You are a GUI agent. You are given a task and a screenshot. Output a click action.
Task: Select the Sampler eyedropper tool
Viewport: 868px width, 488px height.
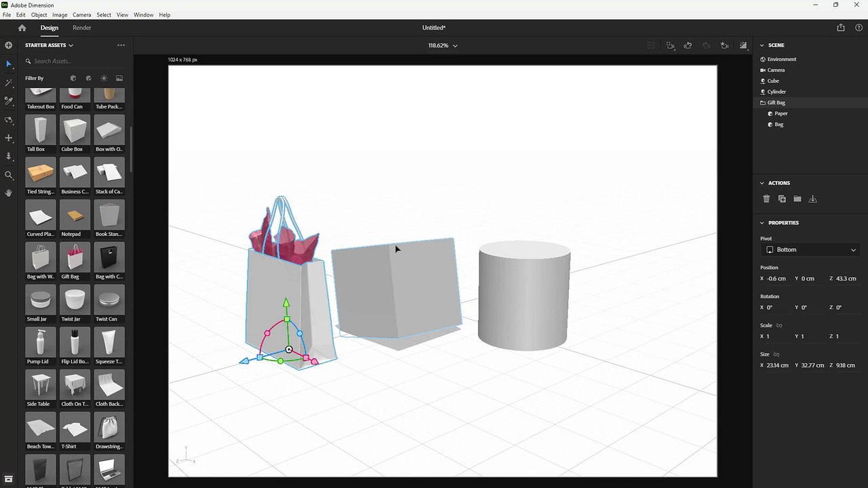click(9, 101)
